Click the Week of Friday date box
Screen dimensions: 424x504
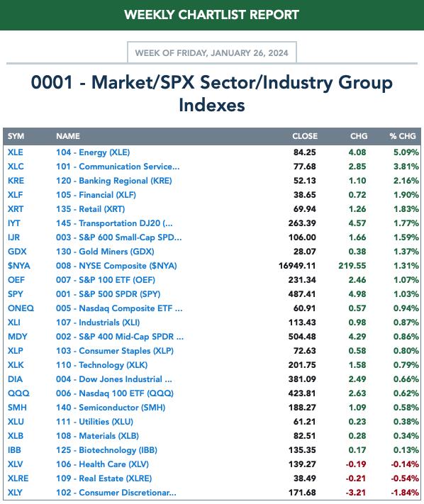click(212, 52)
